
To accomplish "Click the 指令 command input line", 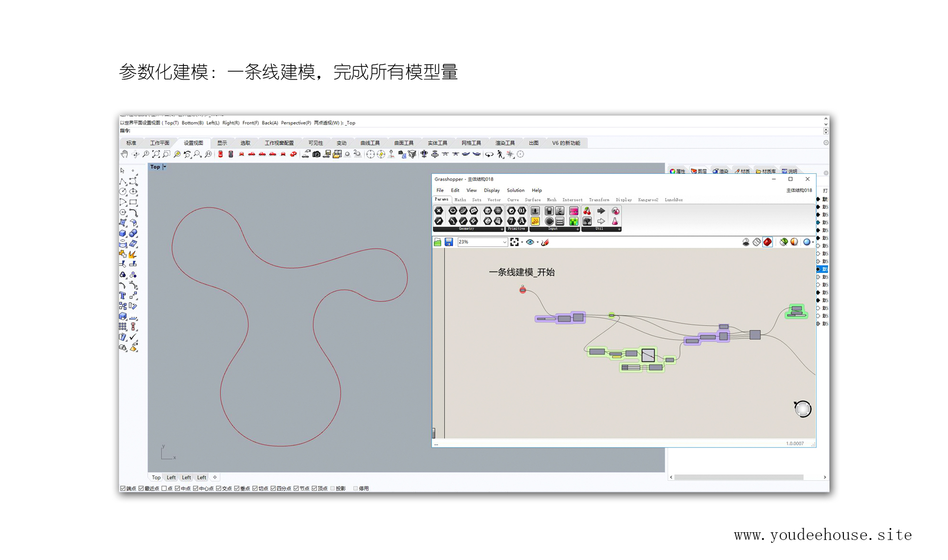I will click(471, 131).
